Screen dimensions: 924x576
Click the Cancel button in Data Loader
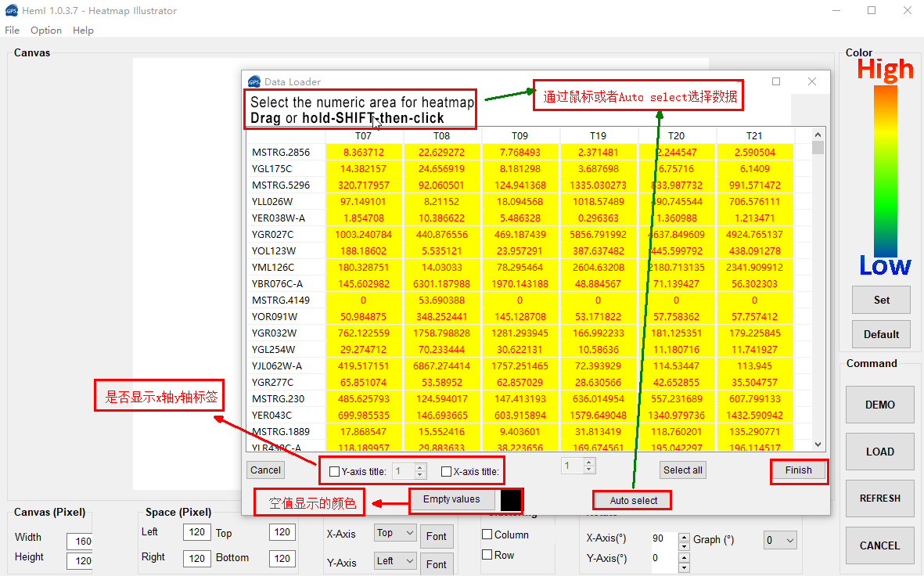tap(265, 470)
